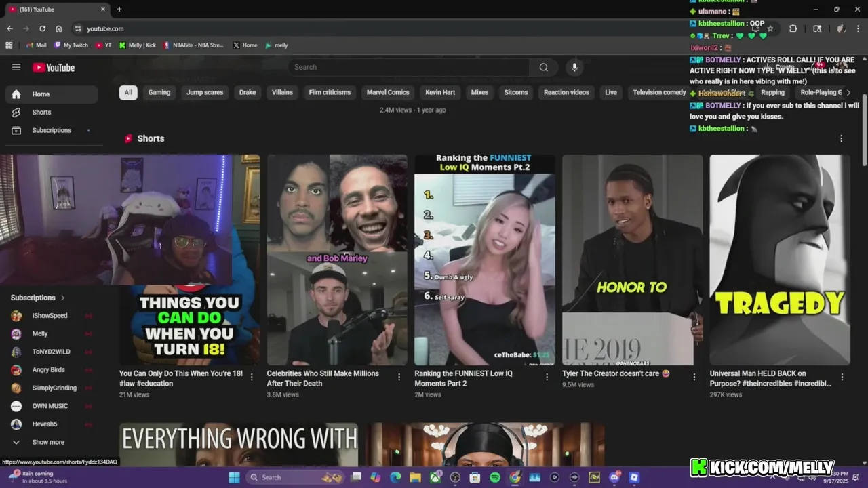Open Ranking the FUNNIEST Low IQ thumbnail

(x=485, y=260)
